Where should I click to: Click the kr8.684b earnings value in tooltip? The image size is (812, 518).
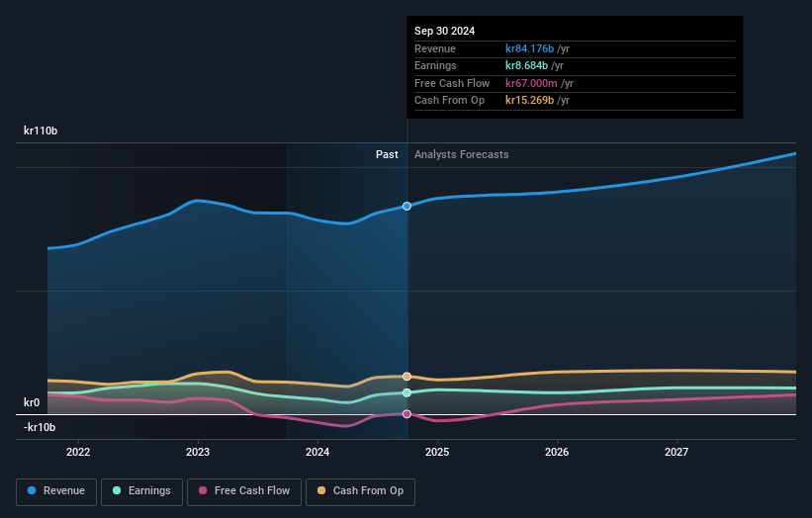coord(526,65)
